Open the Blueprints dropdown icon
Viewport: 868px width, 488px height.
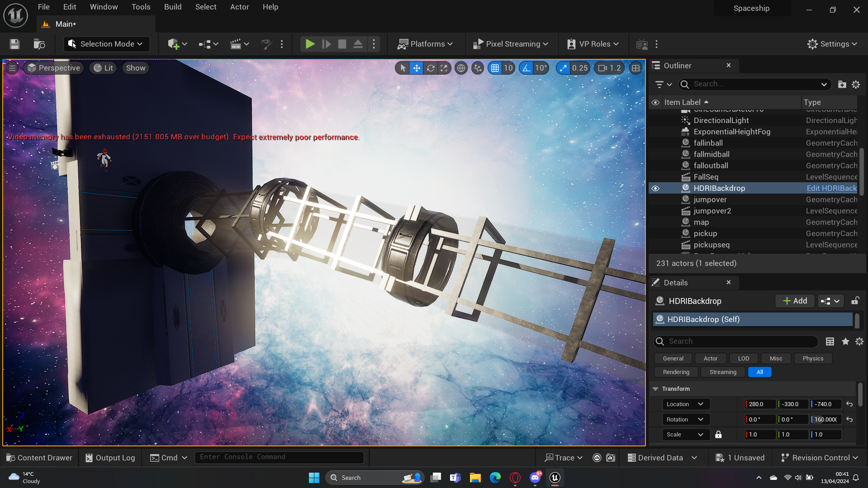click(x=208, y=44)
